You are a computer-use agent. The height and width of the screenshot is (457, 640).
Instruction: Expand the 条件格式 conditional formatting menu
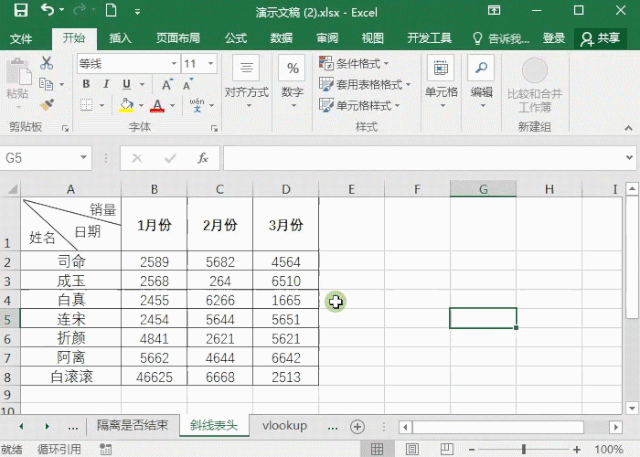354,64
